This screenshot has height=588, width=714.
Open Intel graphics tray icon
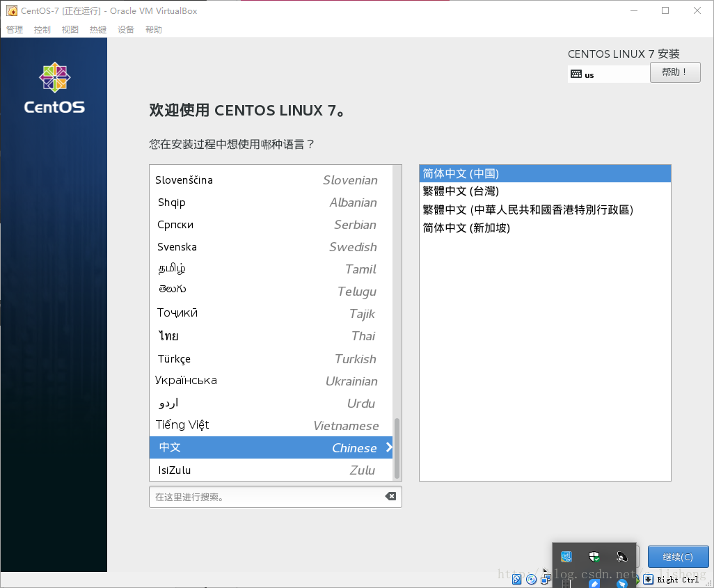click(566, 556)
